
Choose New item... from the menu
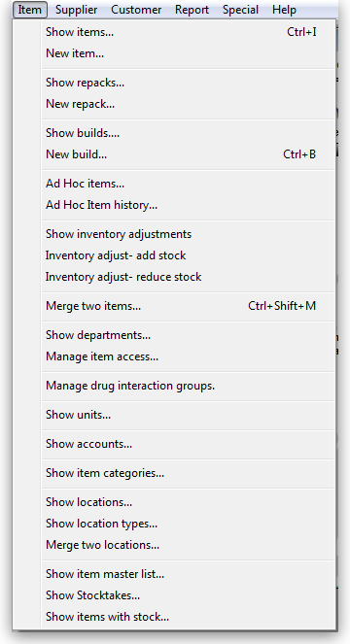[x=188, y=53]
